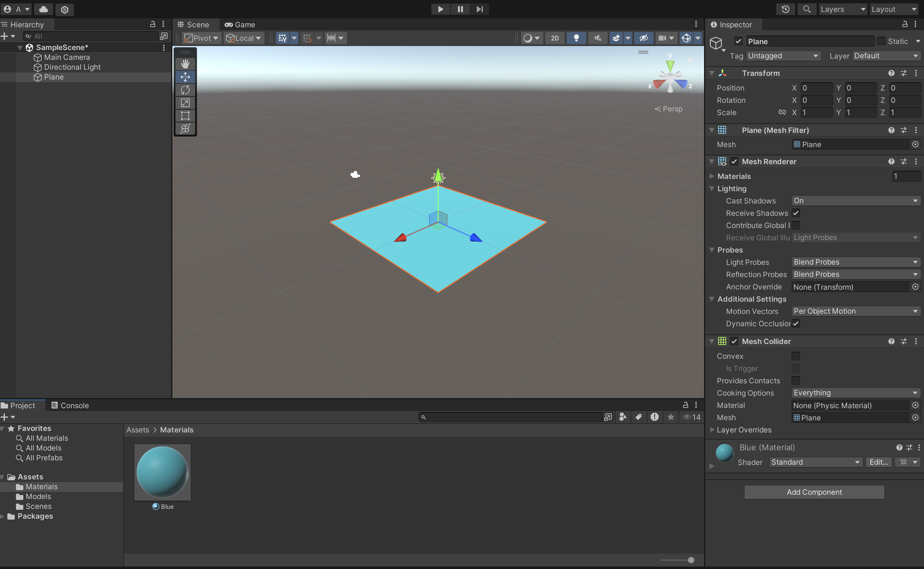
Task: Click the shader Edit... button
Action: 878,462
